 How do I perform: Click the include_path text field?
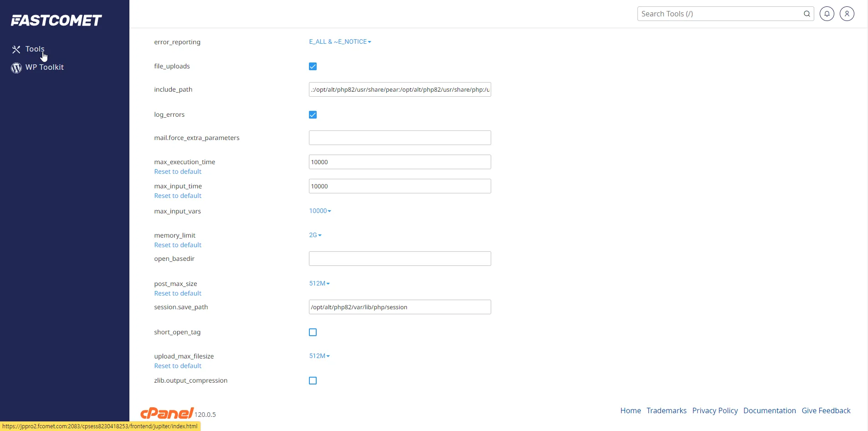[x=400, y=89]
